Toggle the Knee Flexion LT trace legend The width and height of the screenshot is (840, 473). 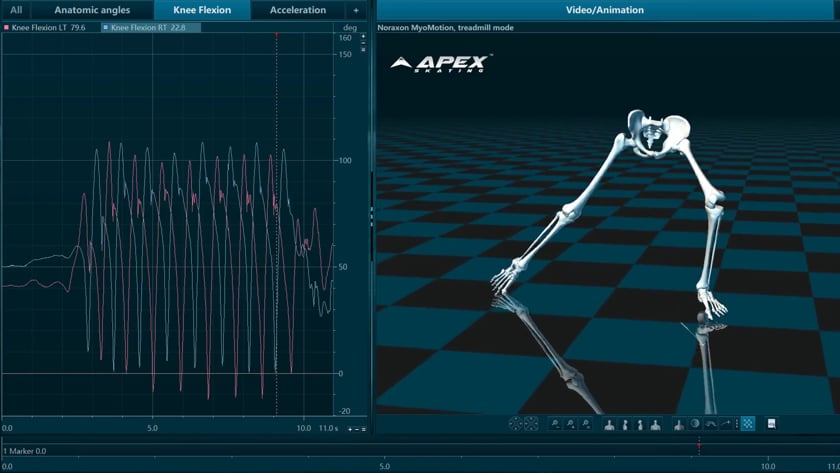tap(44, 27)
